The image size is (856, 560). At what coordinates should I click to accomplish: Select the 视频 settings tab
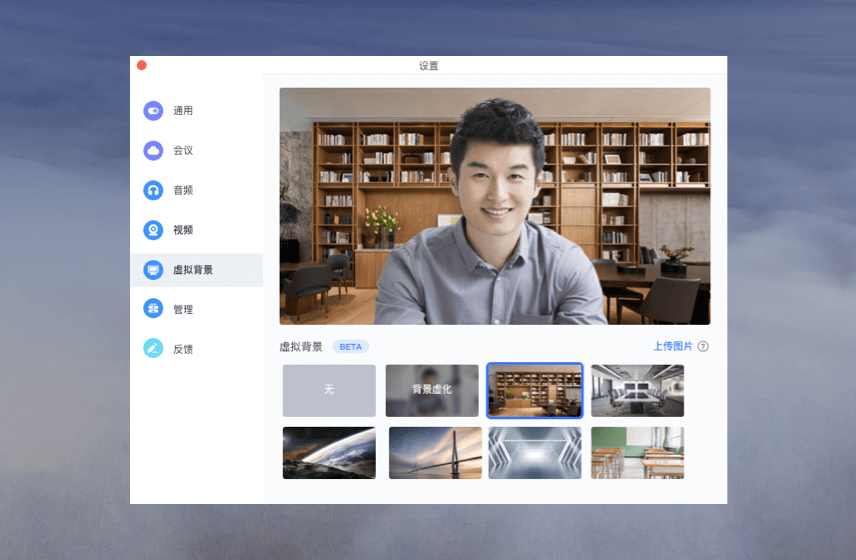183,230
